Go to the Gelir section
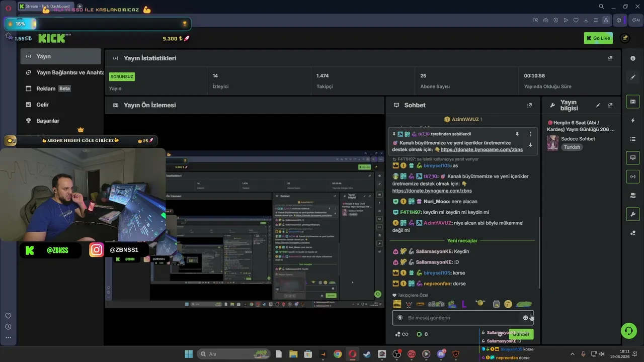 (60, 105)
